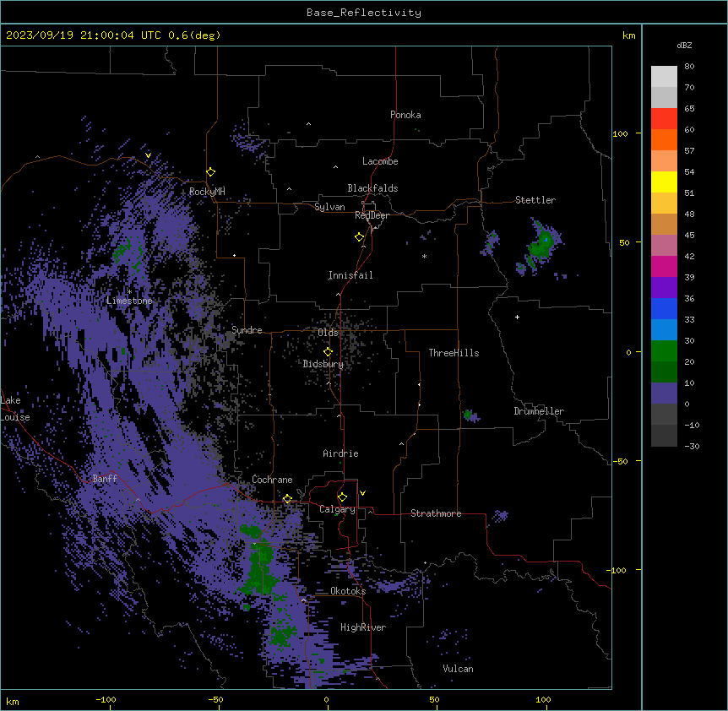Click the Didsbury town label
728x711 pixels.
[x=323, y=364]
